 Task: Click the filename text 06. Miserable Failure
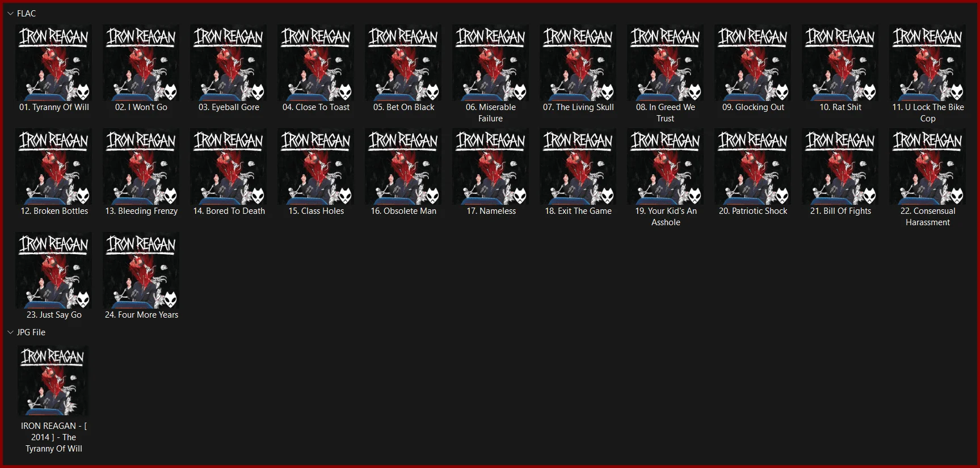tap(491, 113)
